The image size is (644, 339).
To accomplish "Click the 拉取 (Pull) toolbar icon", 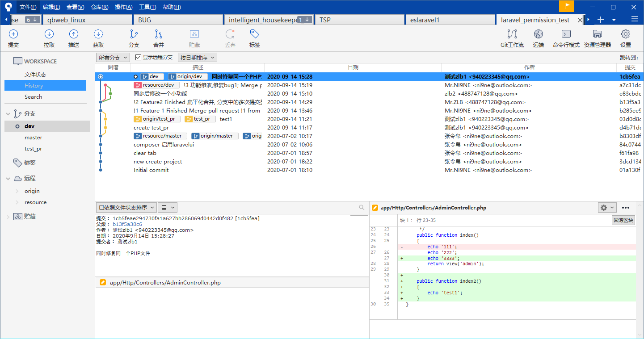I will pos(49,34).
